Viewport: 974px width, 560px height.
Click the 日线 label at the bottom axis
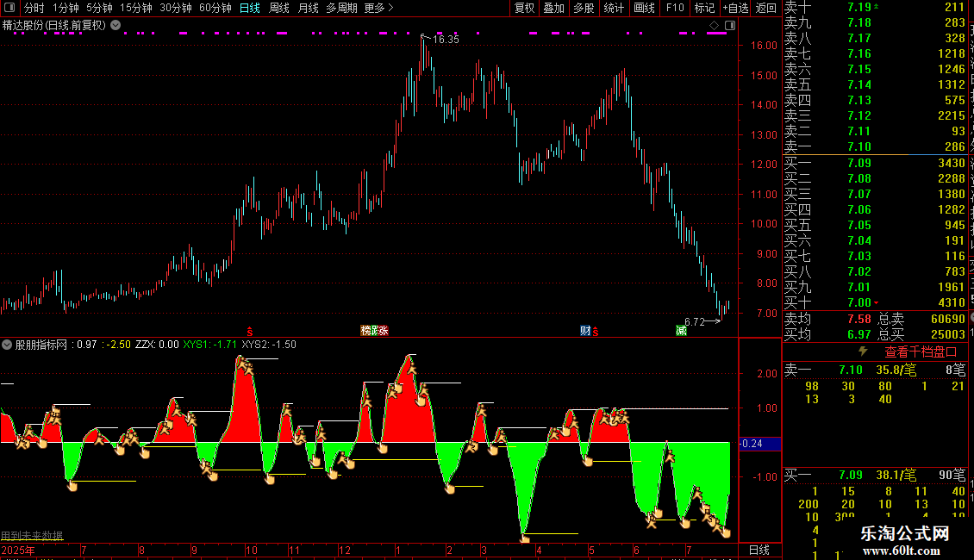pyautogui.click(x=759, y=550)
